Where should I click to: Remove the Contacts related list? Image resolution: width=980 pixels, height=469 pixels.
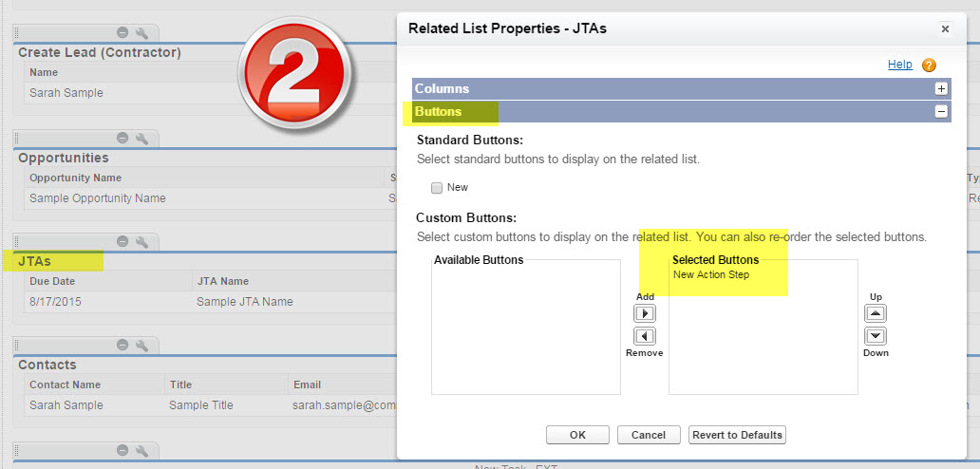[x=122, y=345]
